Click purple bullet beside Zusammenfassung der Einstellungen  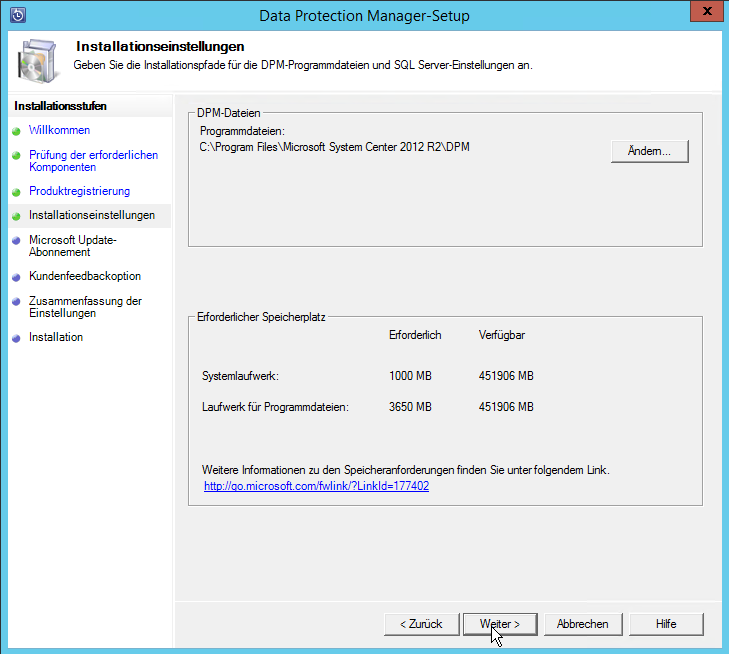click(x=17, y=301)
